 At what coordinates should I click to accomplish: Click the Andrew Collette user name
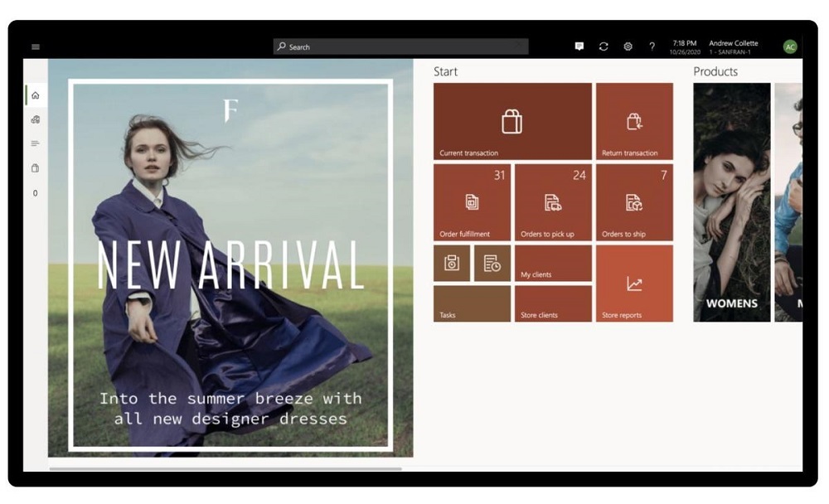(x=734, y=43)
